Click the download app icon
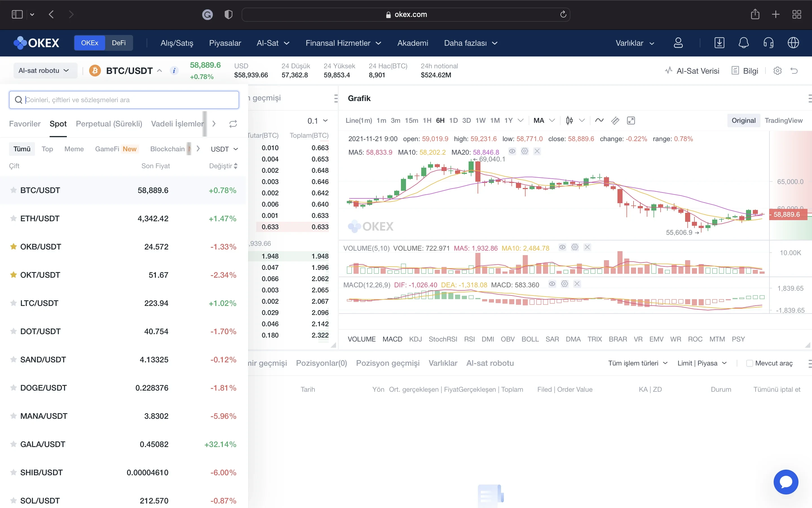This screenshot has height=508, width=812. click(720, 43)
